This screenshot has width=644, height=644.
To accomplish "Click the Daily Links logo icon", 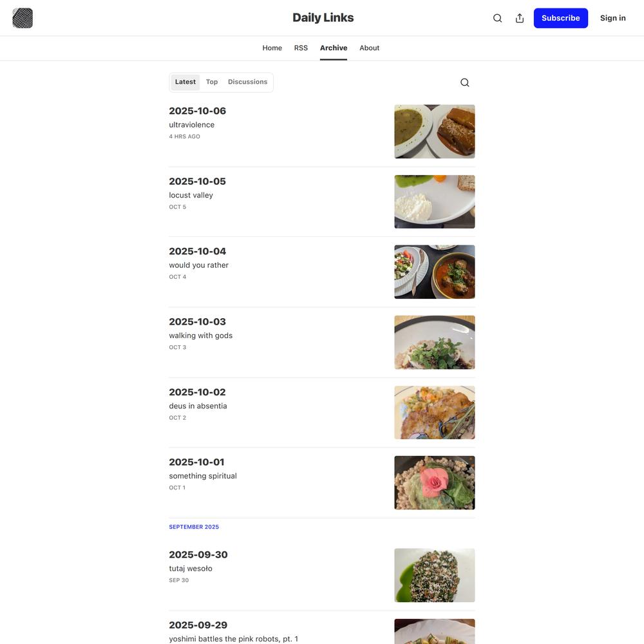I will pyautogui.click(x=23, y=18).
